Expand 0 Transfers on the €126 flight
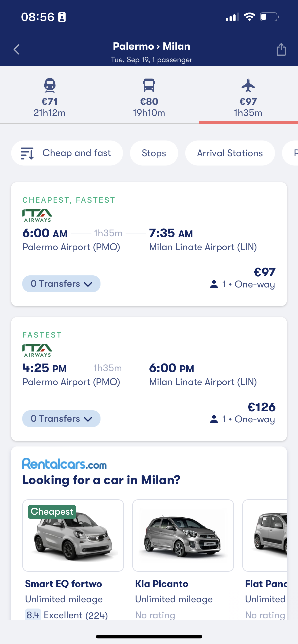This screenshot has width=298, height=644. 61,418
